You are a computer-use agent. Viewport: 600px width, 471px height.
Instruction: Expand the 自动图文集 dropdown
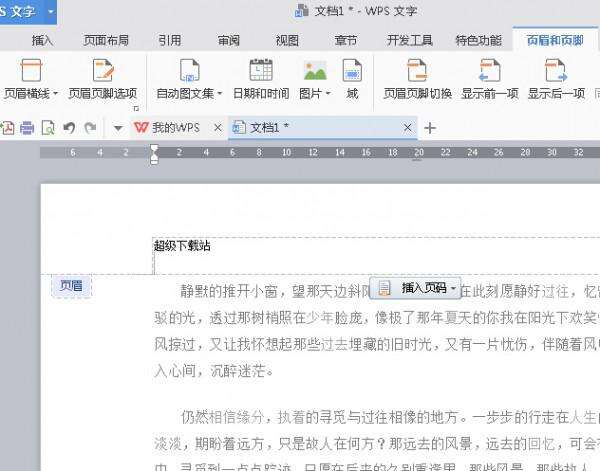(220, 93)
